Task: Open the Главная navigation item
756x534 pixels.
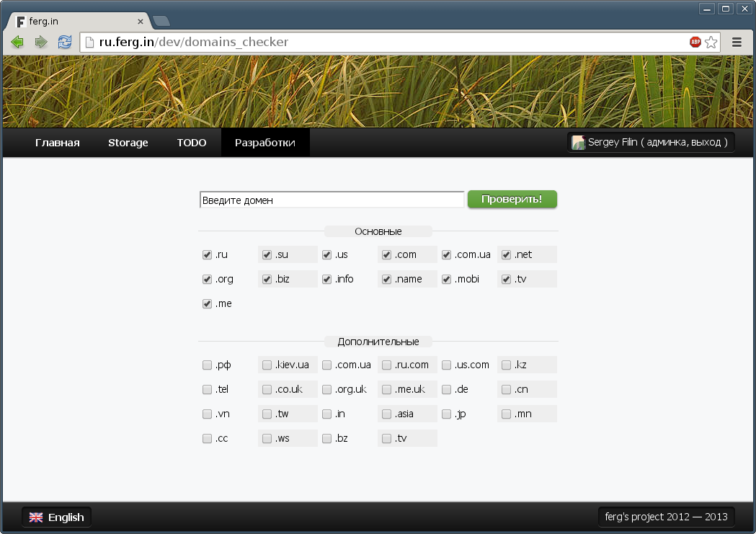Action: click(x=57, y=143)
